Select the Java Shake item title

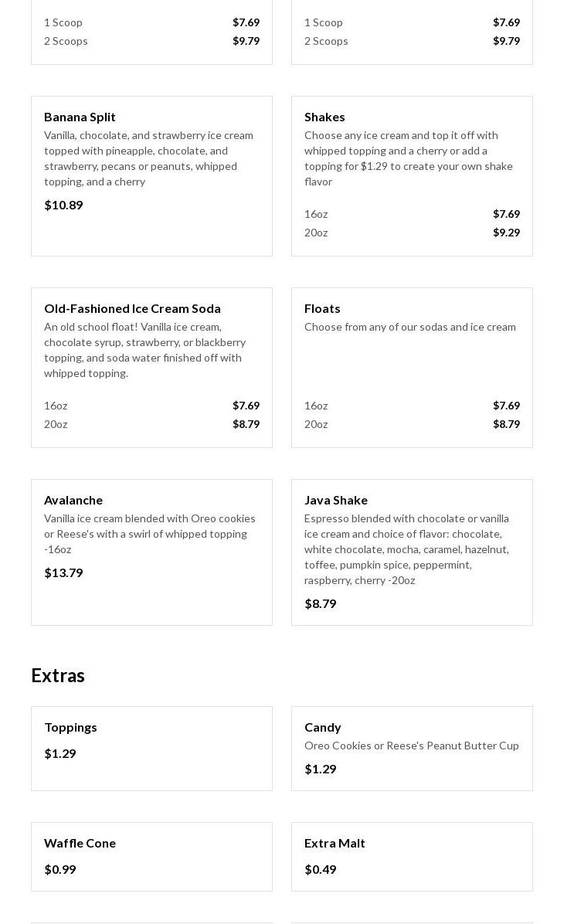click(x=336, y=500)
